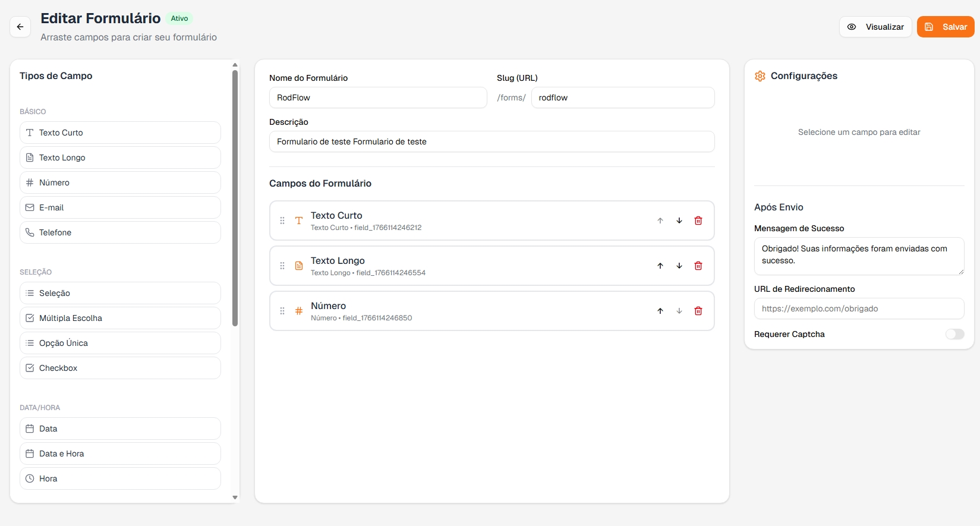This screenshot has height=526, width=980.
Task: Add a Múltipla Escolha field type
Action: coord(120,318)
